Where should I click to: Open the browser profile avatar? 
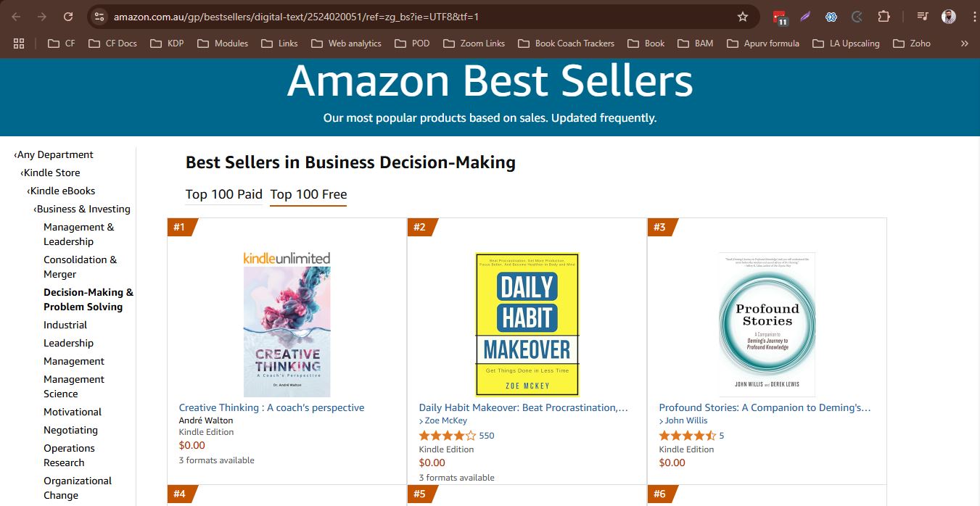[x=949, y=17]
